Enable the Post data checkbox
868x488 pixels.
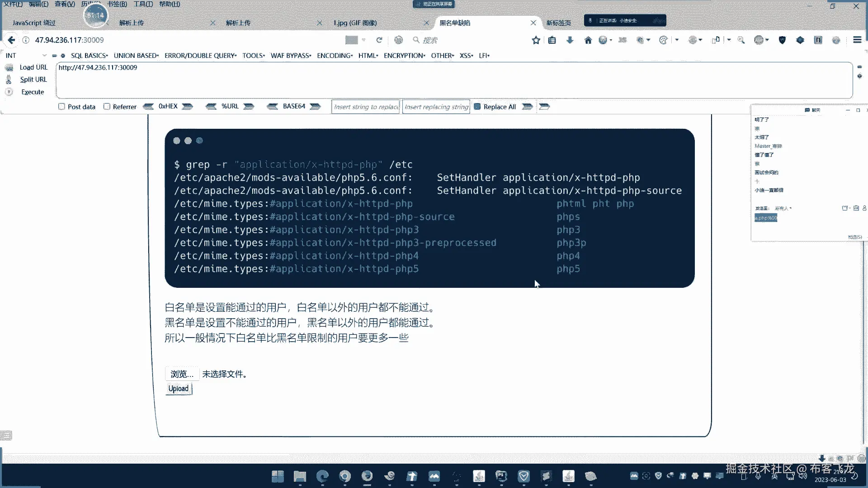(x=61, y=107)
